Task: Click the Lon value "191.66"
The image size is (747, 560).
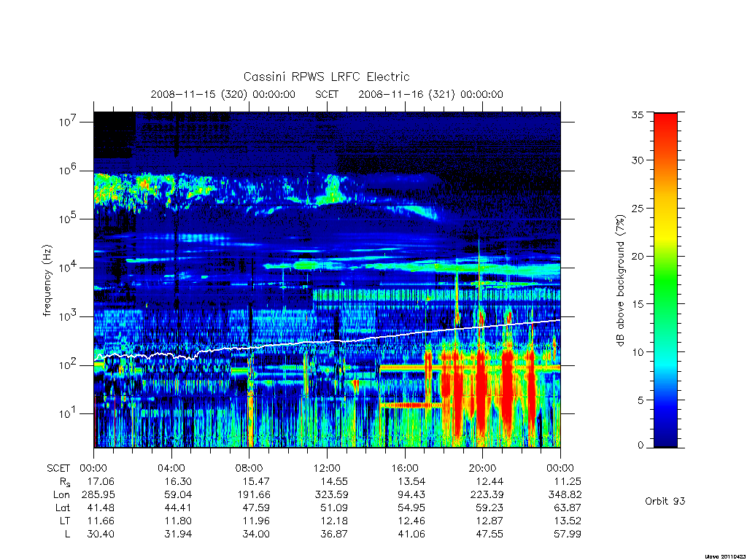Action: pos(253,495)
